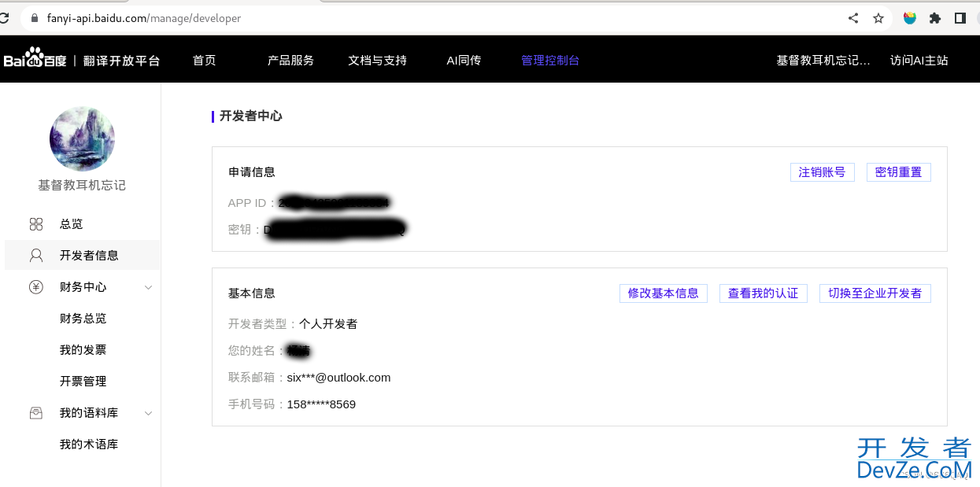Bookmark page with the star icon
The height and width of the screenshot is (487, 980).
pos(878,18)
